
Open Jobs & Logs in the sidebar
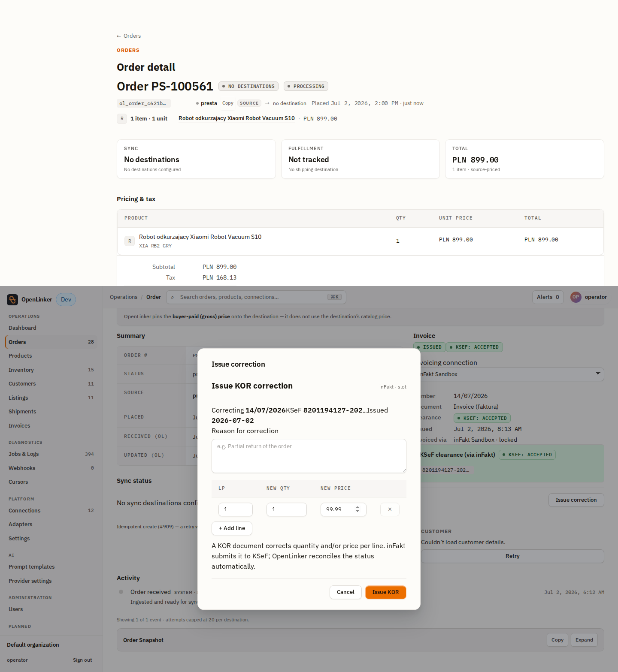click(x=51, y=454)
